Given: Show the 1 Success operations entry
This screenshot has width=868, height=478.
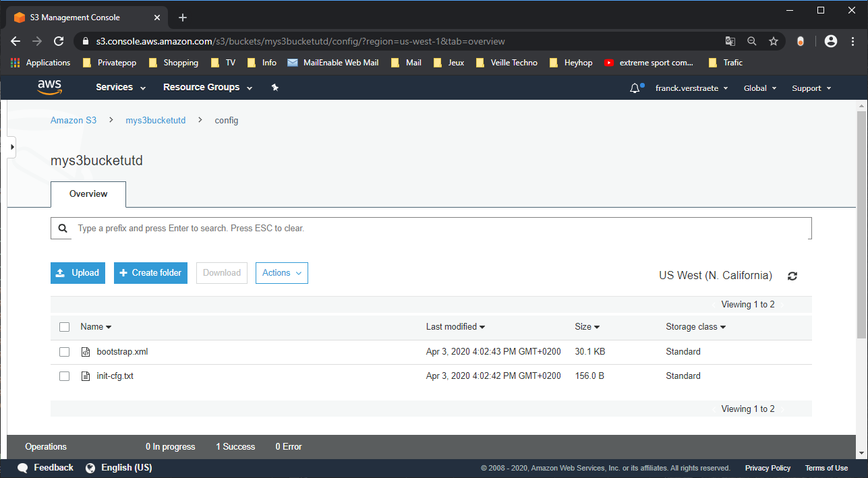Looking at the screenshot, I should pos(235,447).
